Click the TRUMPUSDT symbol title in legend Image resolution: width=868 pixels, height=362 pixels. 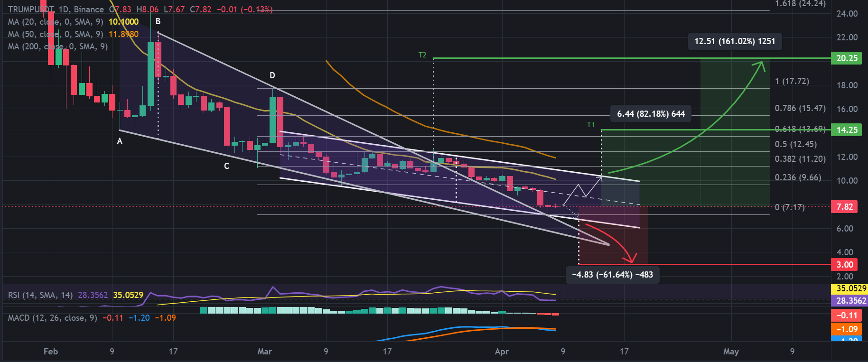pyautogui.click(x=30, y=9)
